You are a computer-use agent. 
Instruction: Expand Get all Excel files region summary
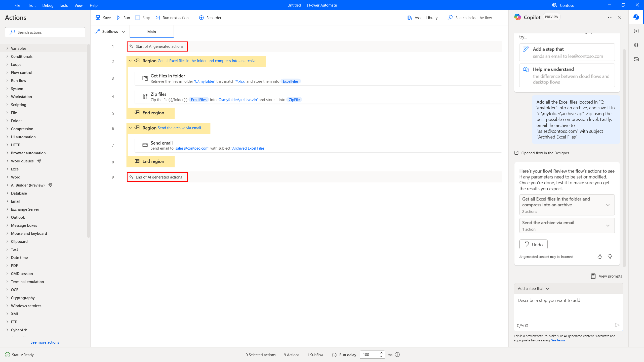(x=608, y=205)
